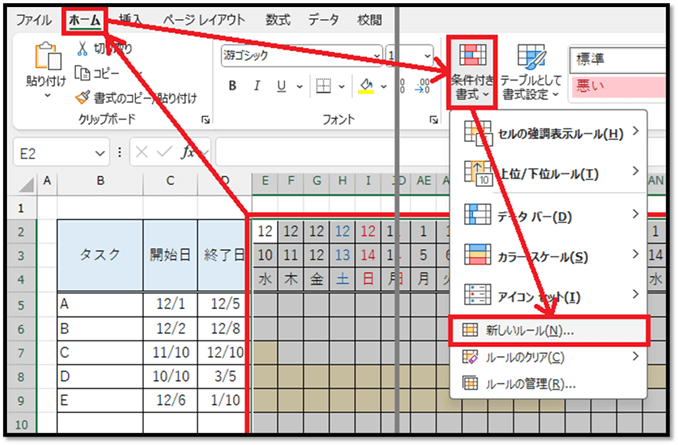Toggle Bold formatting button
678x445 pixels.
[x=232, y=86]
